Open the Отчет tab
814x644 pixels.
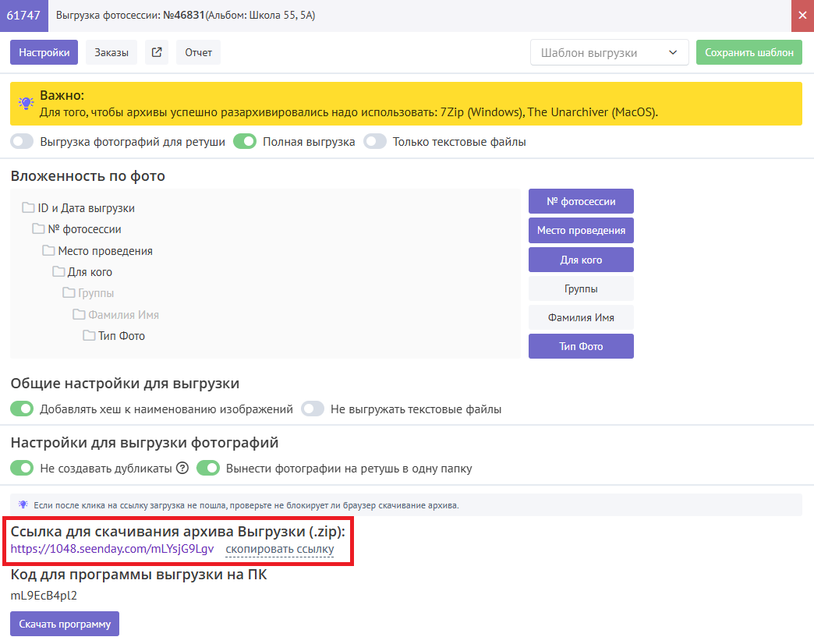tap(198, 52)
